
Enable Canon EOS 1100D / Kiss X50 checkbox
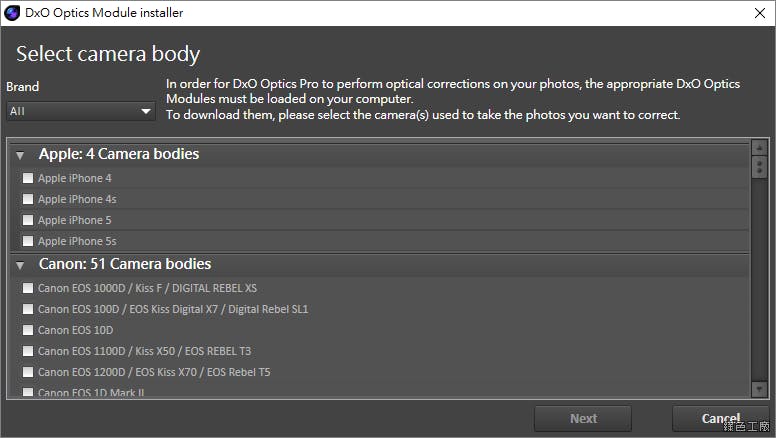pyautogui.click(x=28, y=351)
